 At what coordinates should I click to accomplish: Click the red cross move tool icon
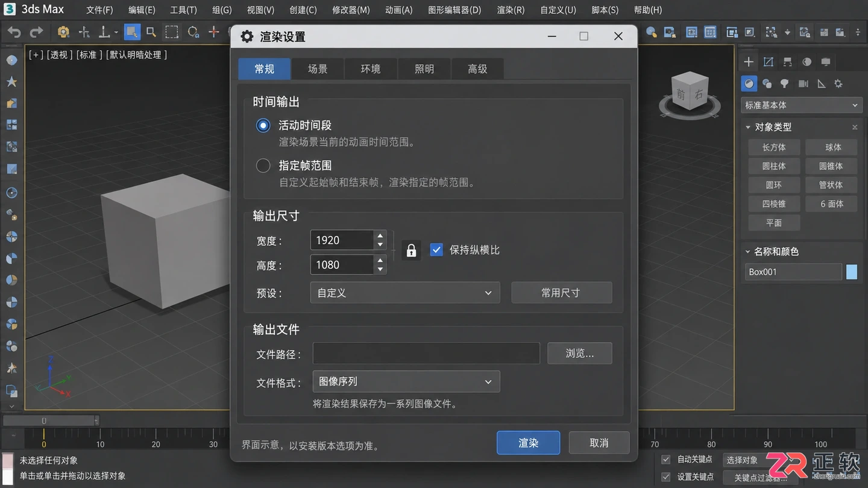213,32
